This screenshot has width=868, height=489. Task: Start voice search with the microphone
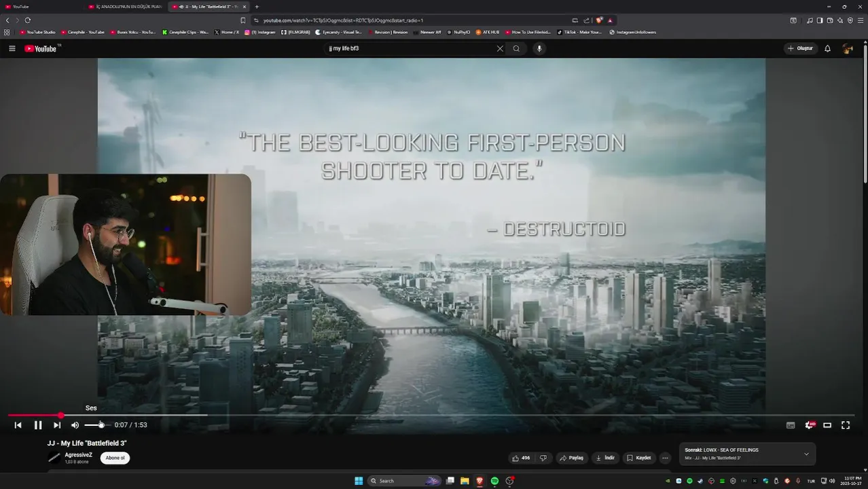tap(539, 48)
